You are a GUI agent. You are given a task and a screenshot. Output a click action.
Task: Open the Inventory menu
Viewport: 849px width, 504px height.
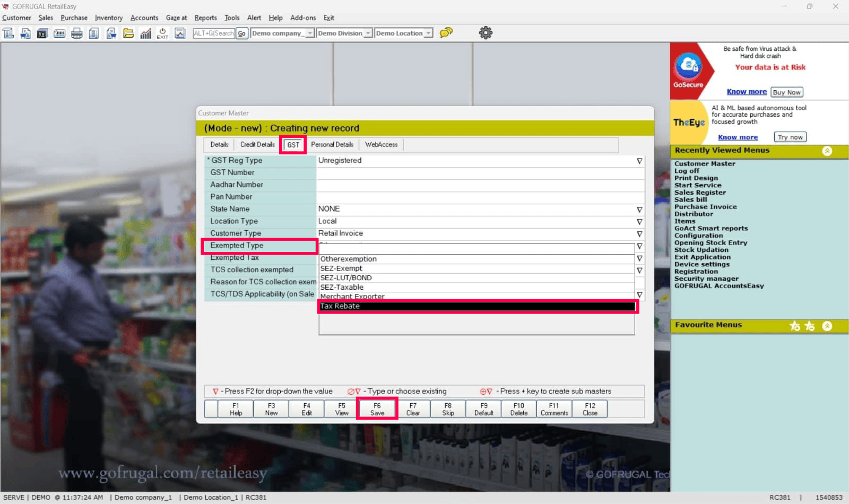coord(109,18)
